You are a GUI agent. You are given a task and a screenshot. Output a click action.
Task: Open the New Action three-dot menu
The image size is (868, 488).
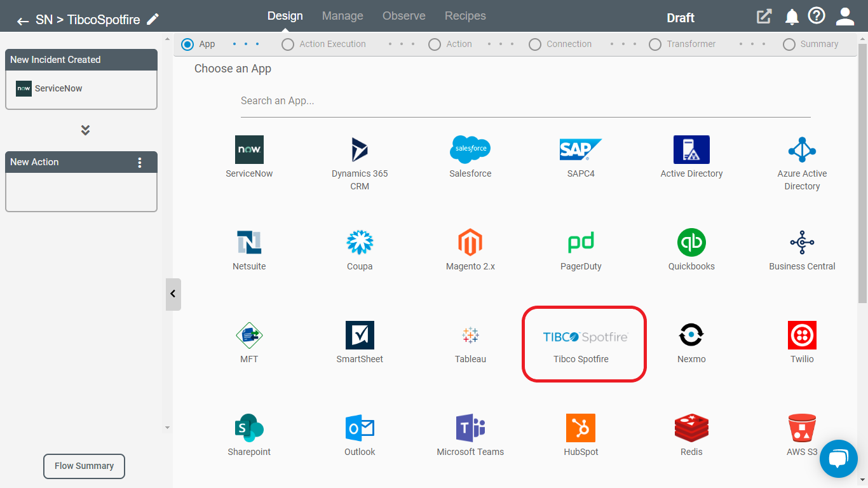tap(140, 162)
